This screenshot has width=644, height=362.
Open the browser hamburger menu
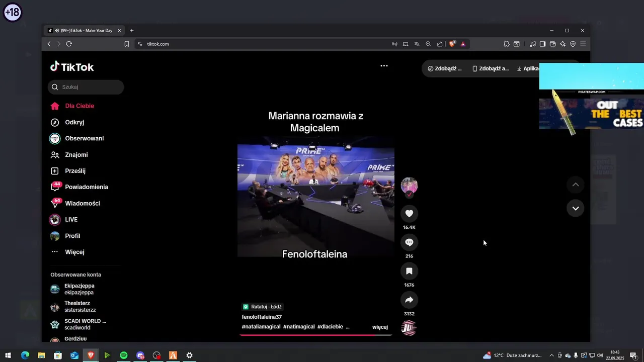click(583, 44)
